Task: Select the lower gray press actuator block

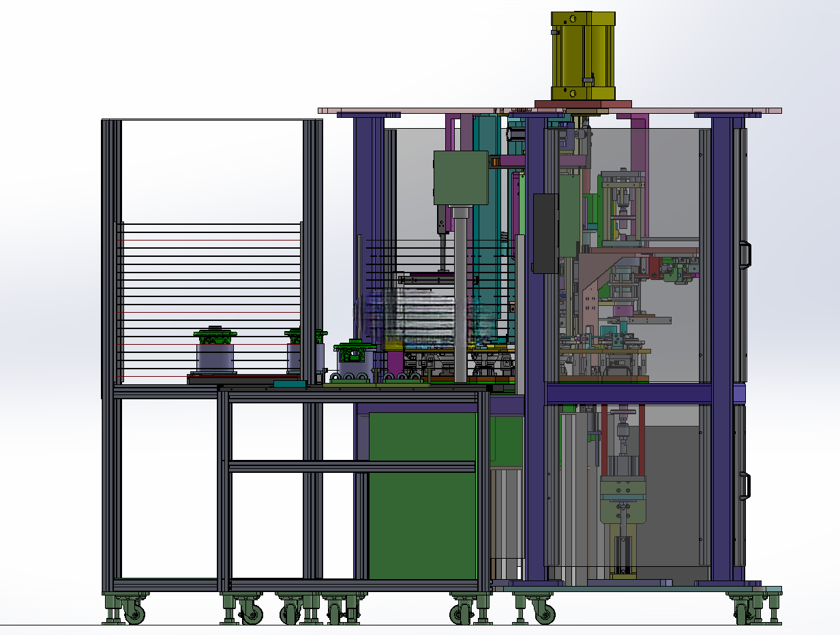Action: pos(622,500)
